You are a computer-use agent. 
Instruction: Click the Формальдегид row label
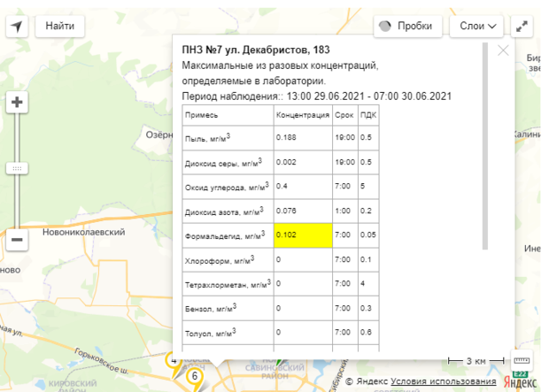click(225, 236)
